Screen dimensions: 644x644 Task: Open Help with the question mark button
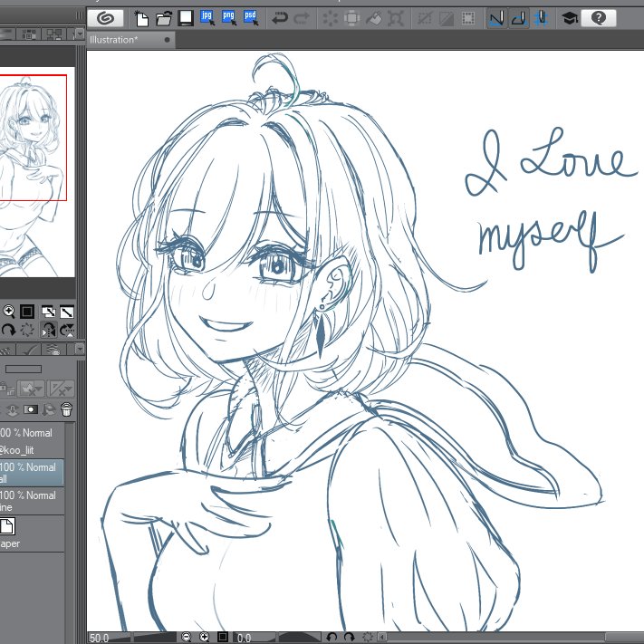point(599,18)
